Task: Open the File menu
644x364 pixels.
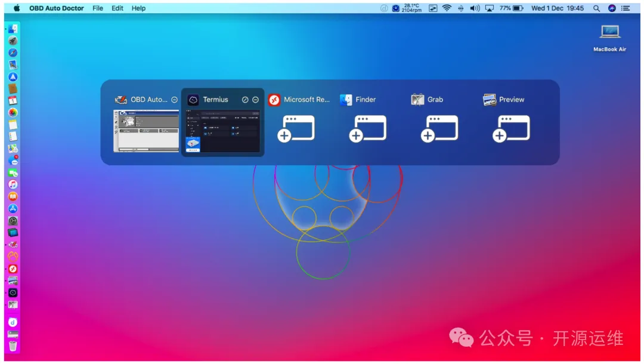Action: (x=98, y=8)
